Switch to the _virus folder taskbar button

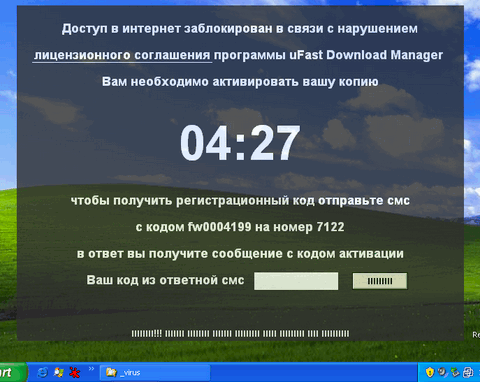(x=155, y=372)
